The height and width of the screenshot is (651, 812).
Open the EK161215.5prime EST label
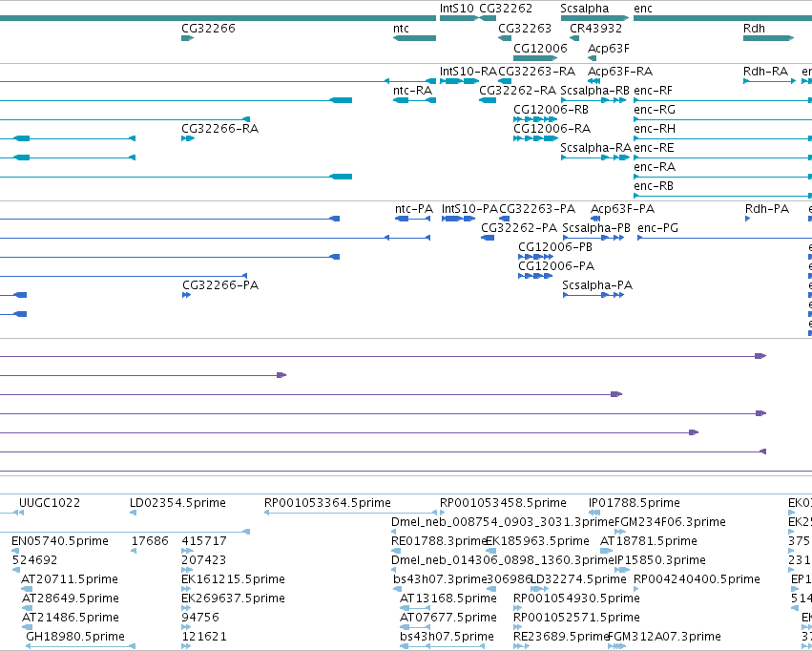(233, 579)
